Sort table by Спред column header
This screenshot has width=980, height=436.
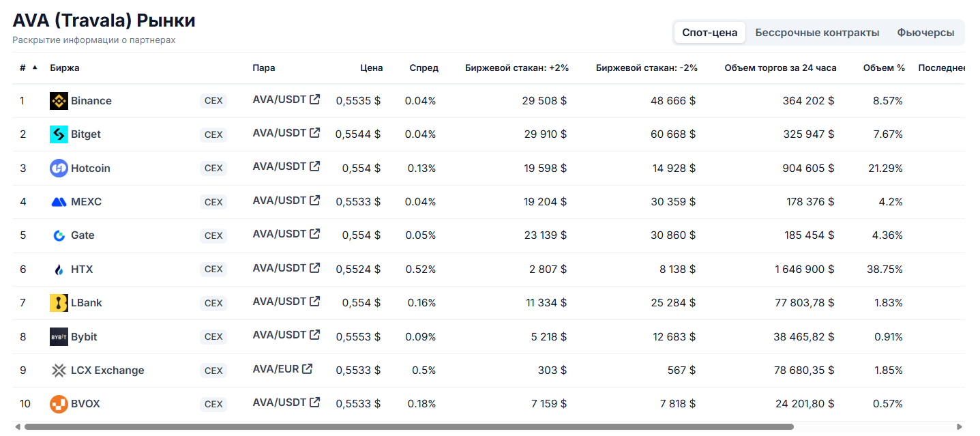point(424,68)
